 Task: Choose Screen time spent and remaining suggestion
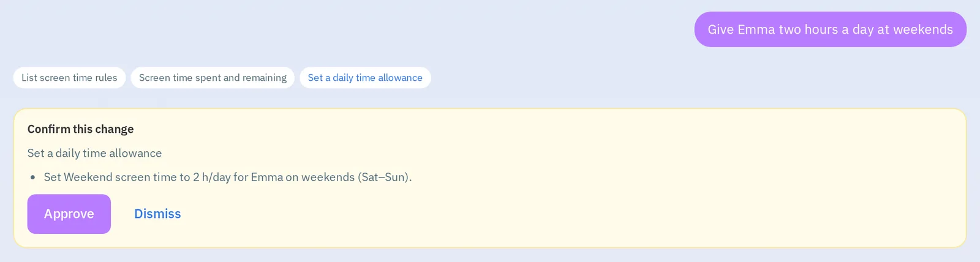213,78
